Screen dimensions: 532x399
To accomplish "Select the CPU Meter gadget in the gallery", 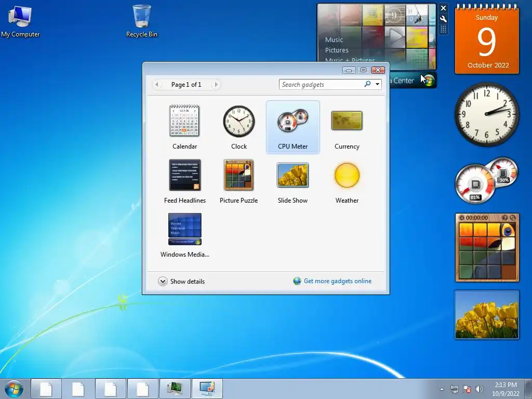I will (x=293, y=127).
